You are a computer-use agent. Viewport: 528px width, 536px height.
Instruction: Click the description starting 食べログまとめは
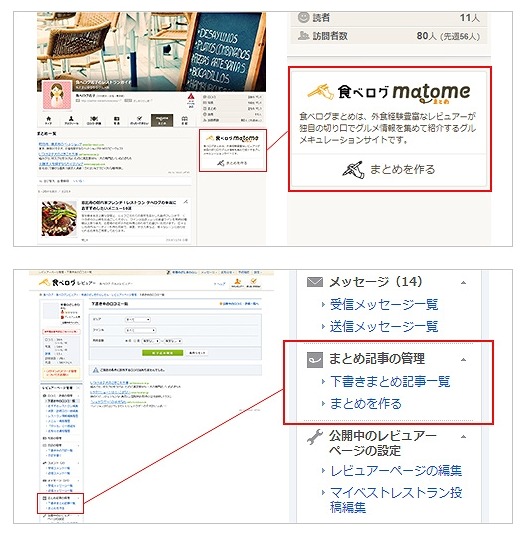[388, 128]
